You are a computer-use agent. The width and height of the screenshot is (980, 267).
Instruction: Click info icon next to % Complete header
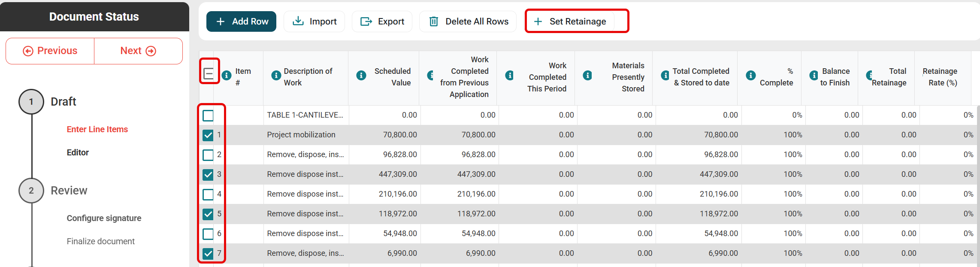[750, 76]
